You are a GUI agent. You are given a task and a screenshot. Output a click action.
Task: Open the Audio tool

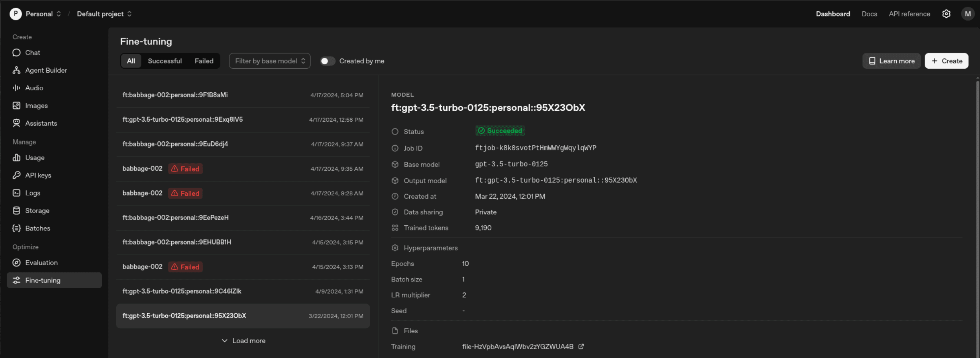[x=34, y=88]
